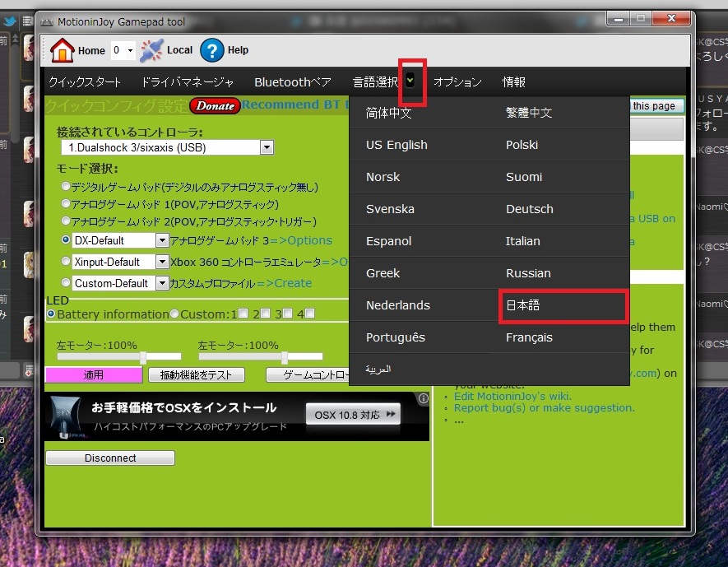Click the first 左モーター:100% slider handle
Screen dimensions: 728x567
[143, 356]
